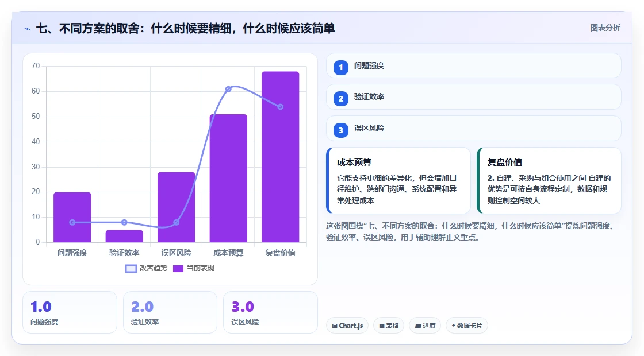Click the 2.0 验证效率 stat card

(x=170, y=312)
